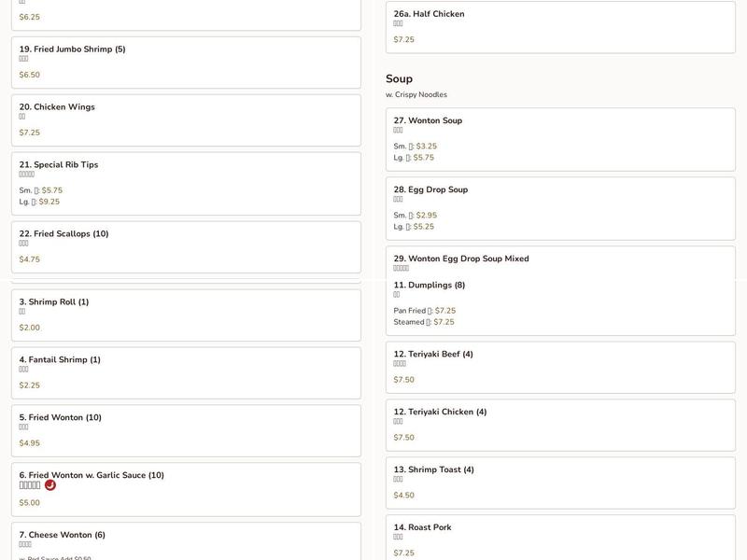The width and height of the screenshot is (747, 560).
Task: Pick the Fried Wonton (10) item
Action: pyautogui.click(x=186, y=430)
